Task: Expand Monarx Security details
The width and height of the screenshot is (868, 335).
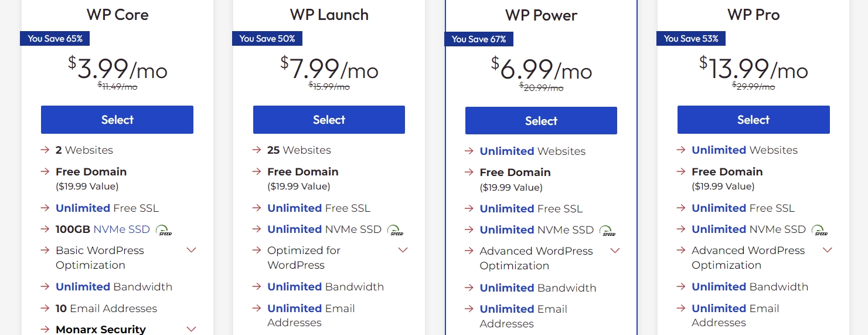Action: pyautogui.click(x=191, y=329)
